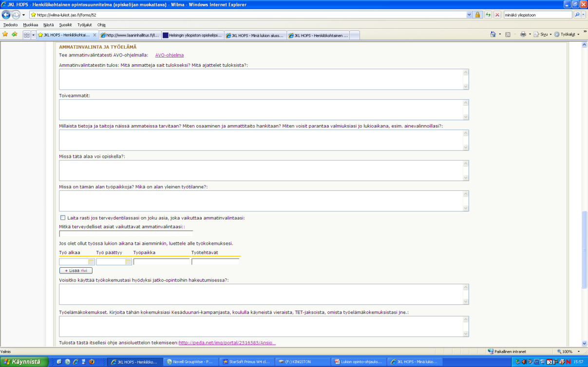Viewport: 588px width, 367px height.
Task: Click Internet Explorer icon in Quick Launch
Action: (75, 362)
